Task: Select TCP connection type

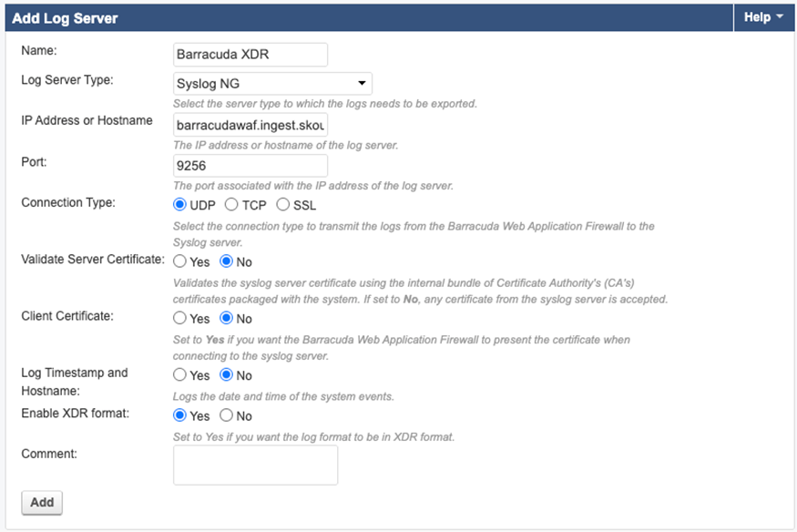Action: click(x=231, y=205)
